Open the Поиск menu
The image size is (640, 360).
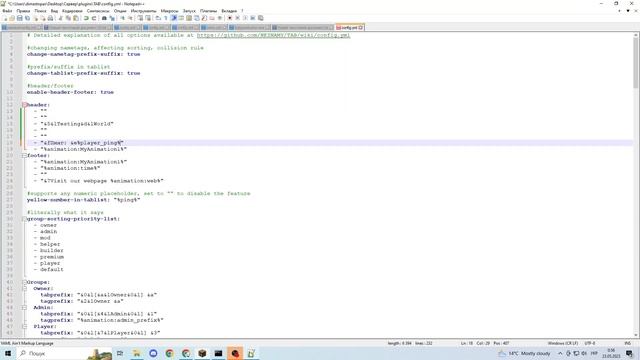40,11
